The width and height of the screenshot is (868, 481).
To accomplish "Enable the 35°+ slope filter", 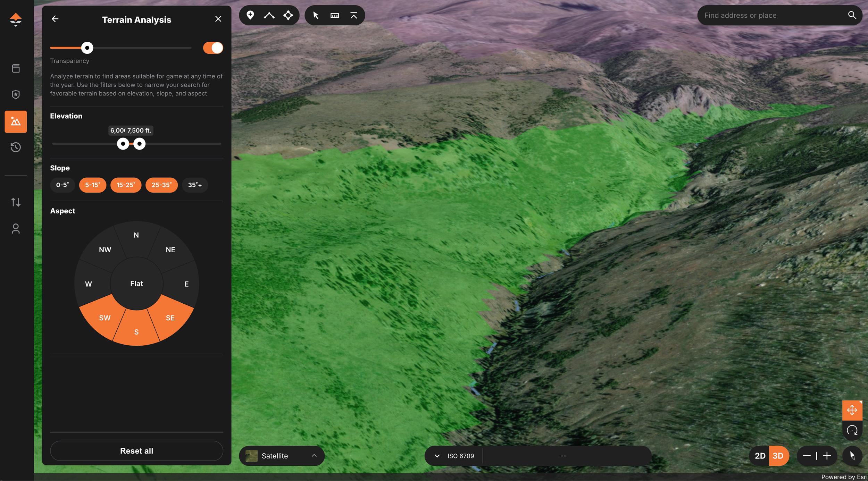I will 195,185.
